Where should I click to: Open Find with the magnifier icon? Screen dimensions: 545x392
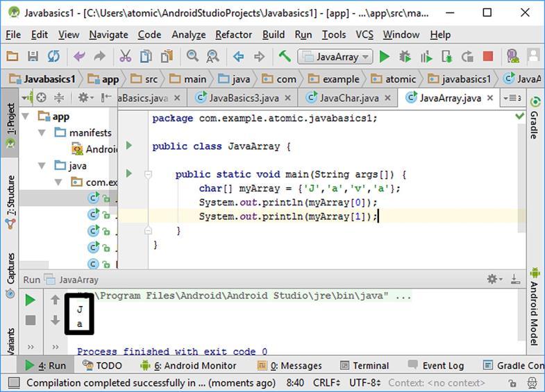tap(192, 56)
